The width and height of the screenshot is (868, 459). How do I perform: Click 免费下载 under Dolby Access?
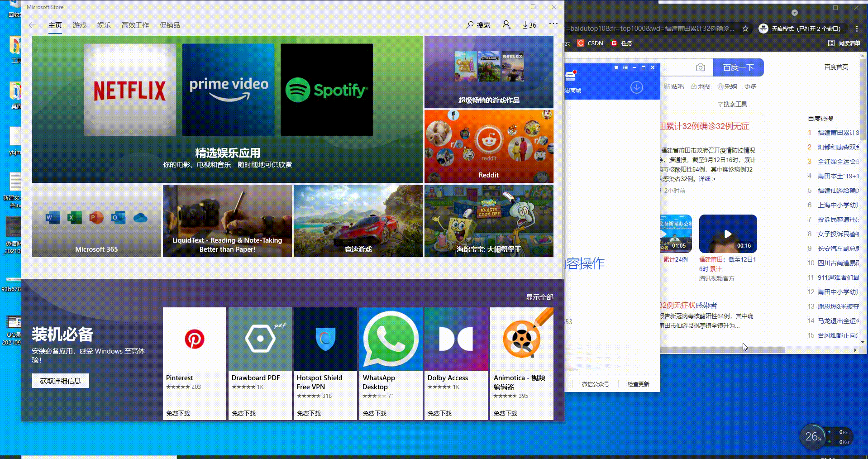point(440,413)
